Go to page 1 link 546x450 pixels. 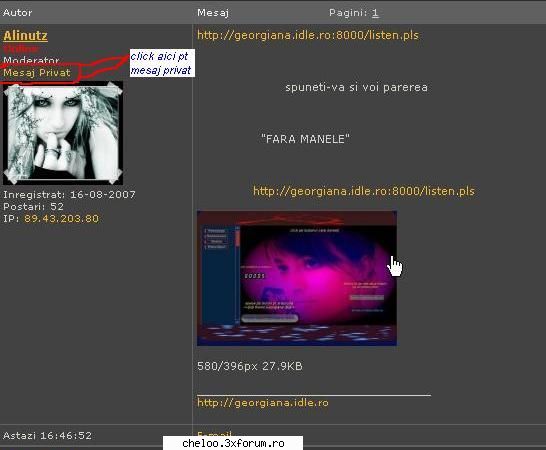tap(375, 13)
